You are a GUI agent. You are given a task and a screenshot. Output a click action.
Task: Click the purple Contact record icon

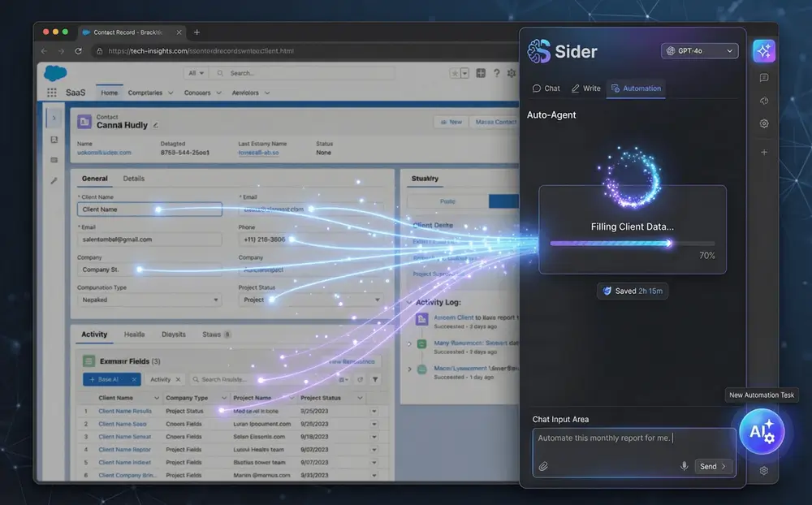84,121
